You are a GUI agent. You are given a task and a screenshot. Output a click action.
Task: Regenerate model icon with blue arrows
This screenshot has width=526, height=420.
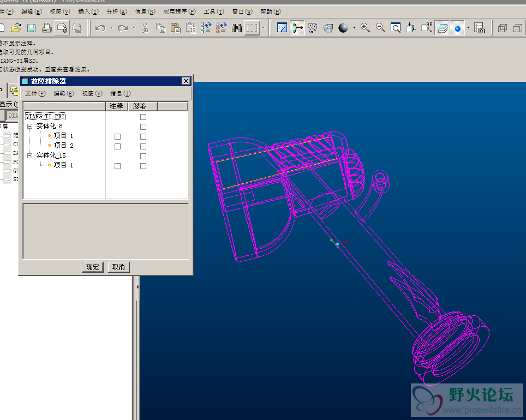[x=206, y=28]
